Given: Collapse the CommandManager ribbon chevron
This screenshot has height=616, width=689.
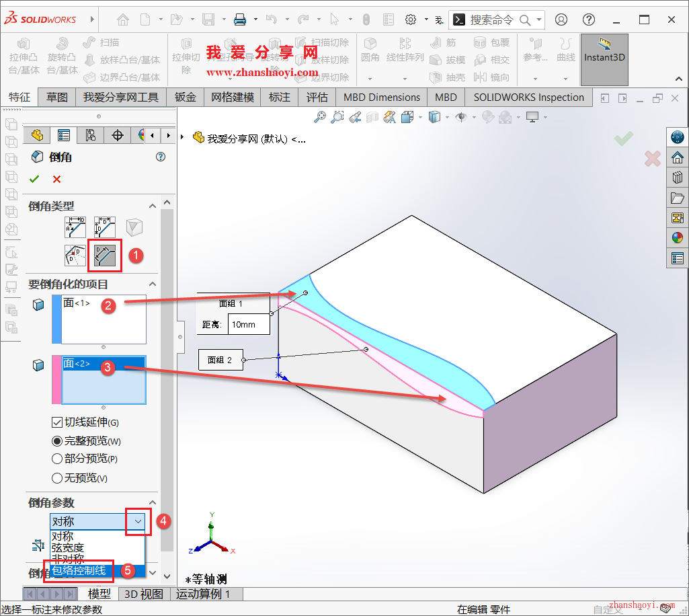Looking at the screenshot, I should point(678,79).
